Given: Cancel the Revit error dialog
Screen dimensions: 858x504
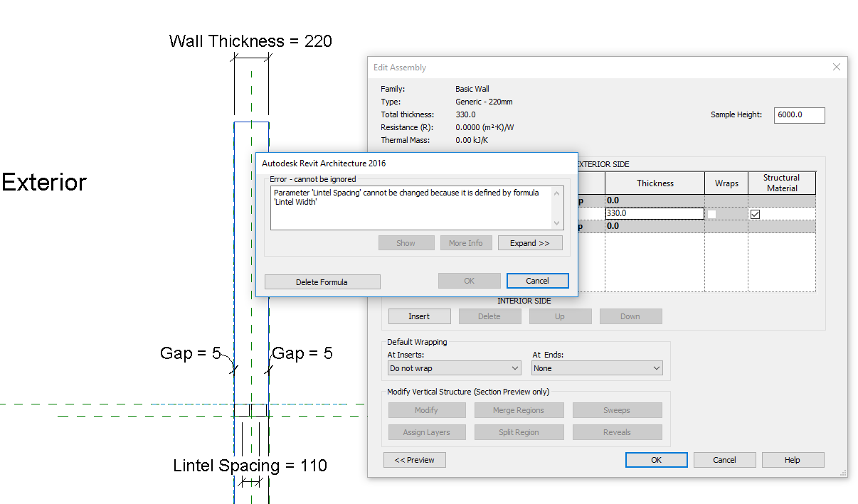Looking at the screenshot, I should (538, 281).
